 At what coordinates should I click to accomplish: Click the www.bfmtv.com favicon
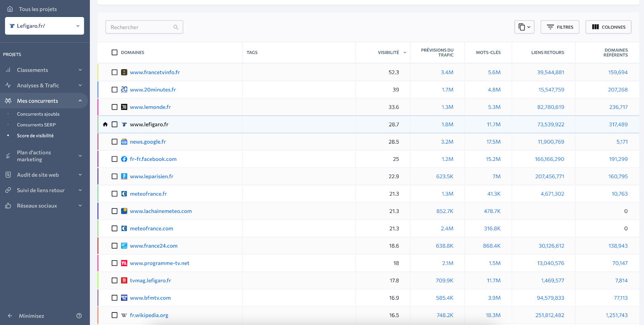pos(124,298)
